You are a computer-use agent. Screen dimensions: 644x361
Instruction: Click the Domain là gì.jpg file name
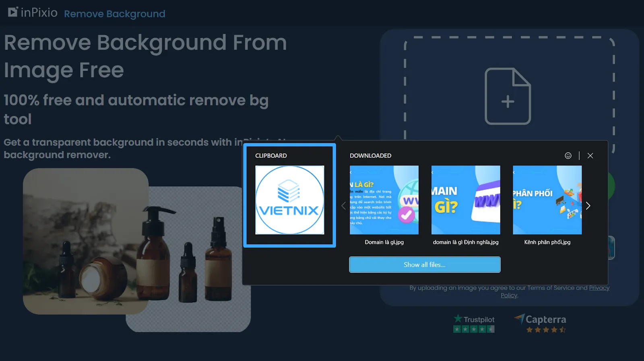click(x=384, y=242)
